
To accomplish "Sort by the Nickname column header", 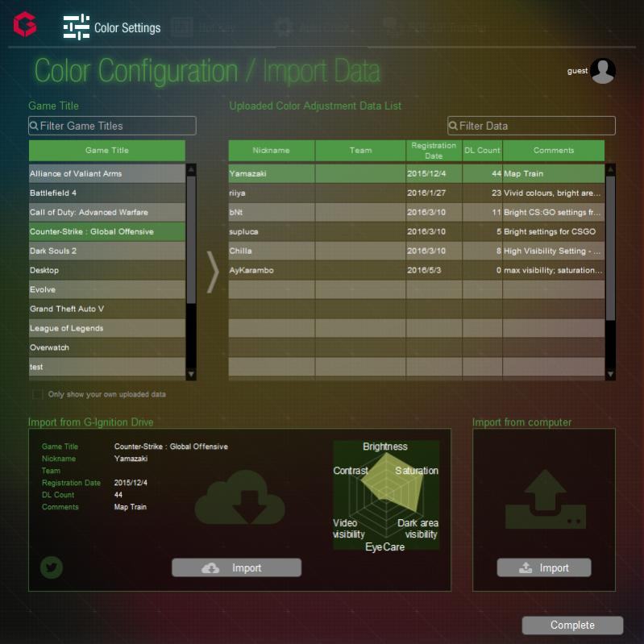I will click(x=272, y=151).
